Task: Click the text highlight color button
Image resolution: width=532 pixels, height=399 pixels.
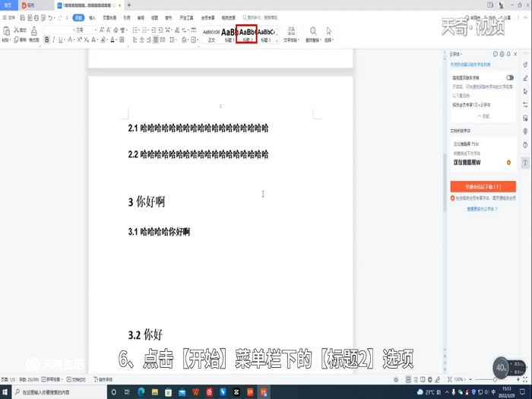Action: 103,40
